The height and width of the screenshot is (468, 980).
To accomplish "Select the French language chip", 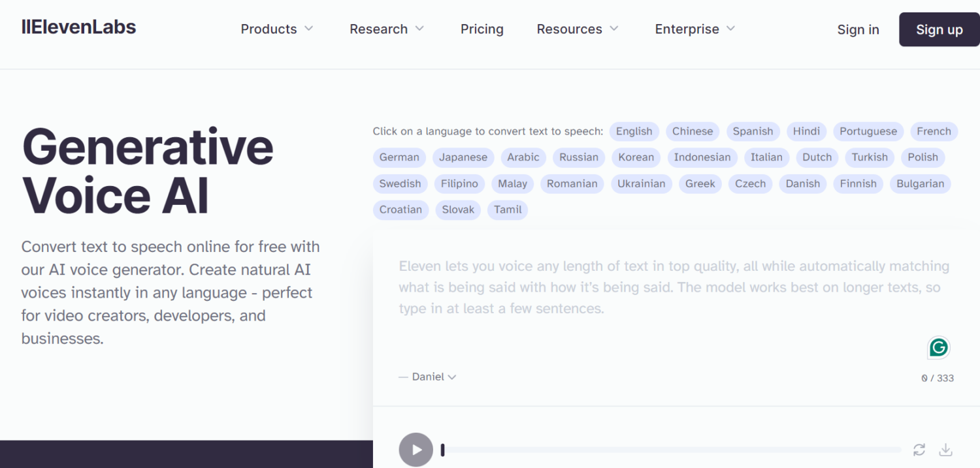I will (x=933, y=131).
